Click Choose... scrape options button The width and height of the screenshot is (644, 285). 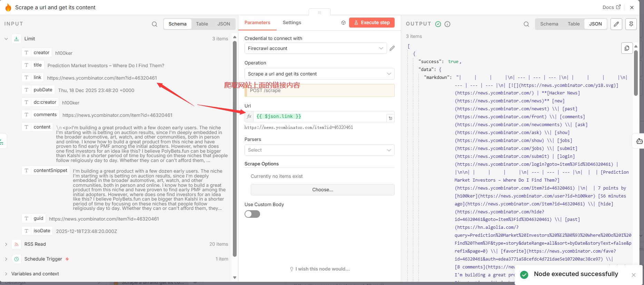click(323, 190)
